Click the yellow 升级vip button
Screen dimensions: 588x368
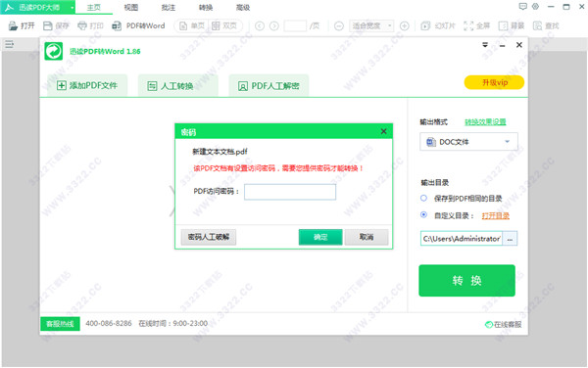(494, 82)
